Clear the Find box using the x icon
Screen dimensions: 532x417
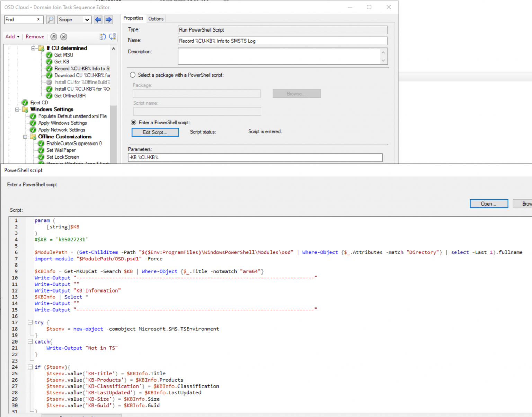point(39,20)
